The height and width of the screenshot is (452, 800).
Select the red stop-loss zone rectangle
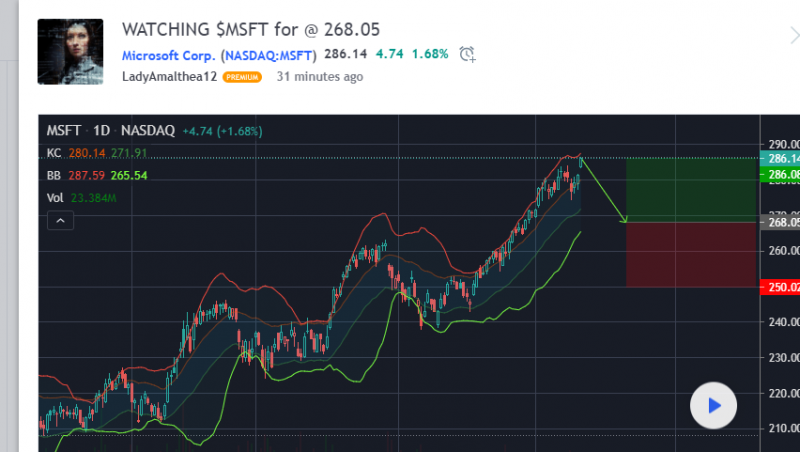coord(690,254)
